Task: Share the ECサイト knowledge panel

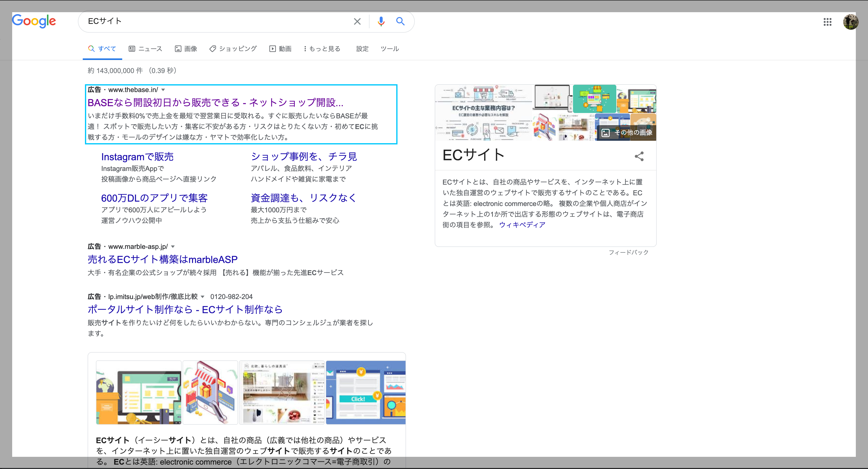Action: pyautogui.click(x=639, y=156)
